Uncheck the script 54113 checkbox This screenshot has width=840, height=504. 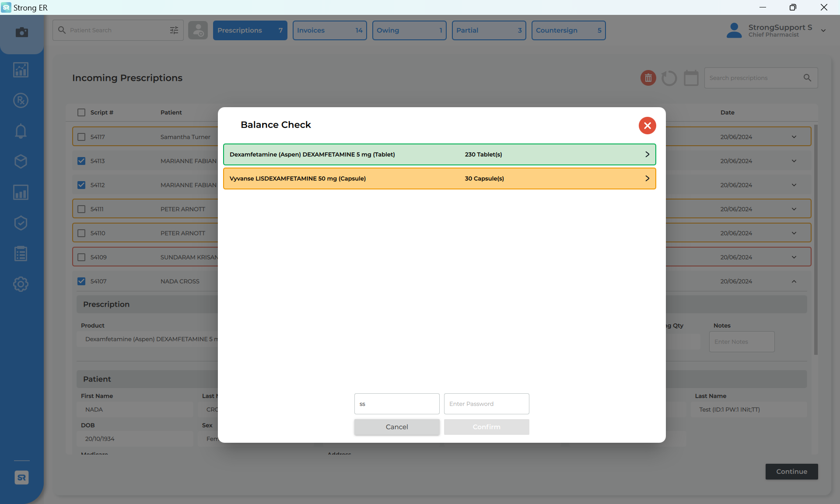[81, 161]
